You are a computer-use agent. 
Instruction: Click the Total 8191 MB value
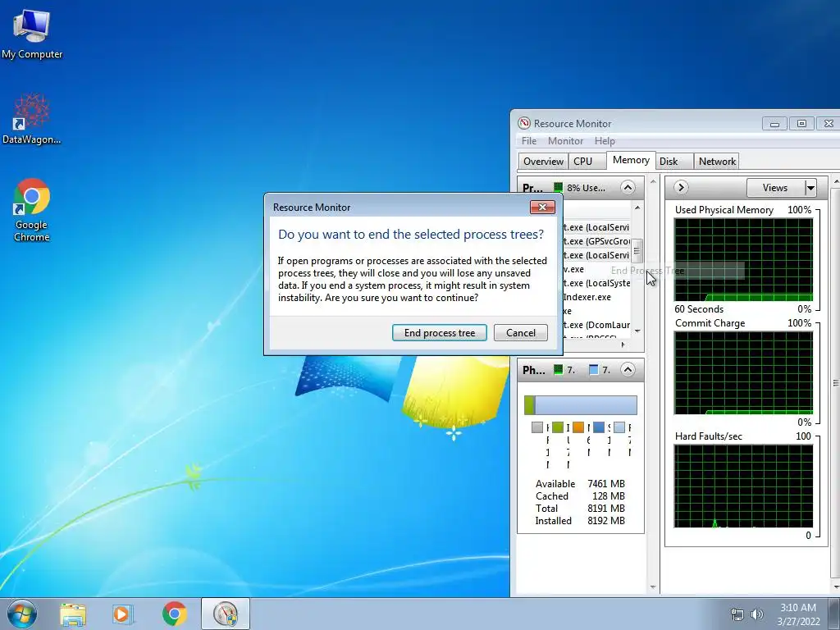click(x=606, y=509)
